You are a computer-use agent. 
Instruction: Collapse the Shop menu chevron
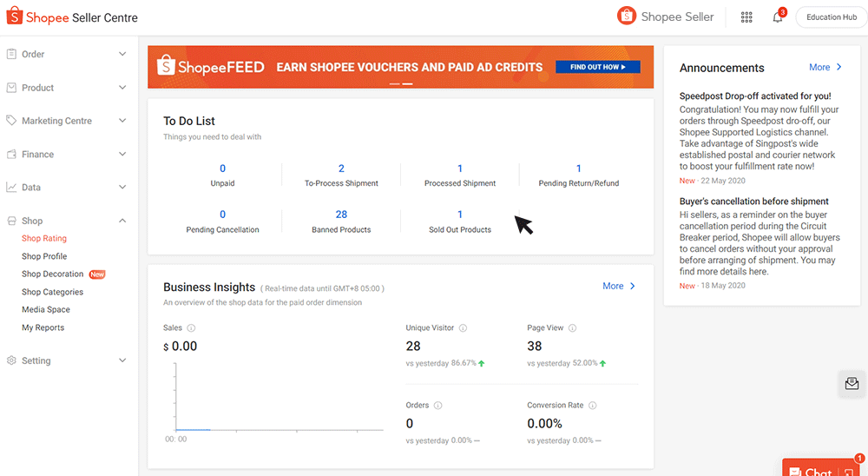[x=122, y=221]
